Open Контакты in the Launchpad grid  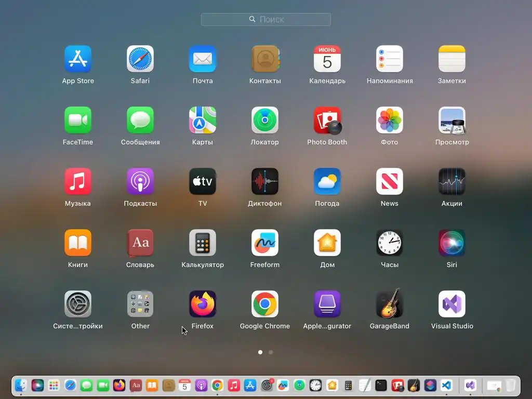[x=265, y=59]
